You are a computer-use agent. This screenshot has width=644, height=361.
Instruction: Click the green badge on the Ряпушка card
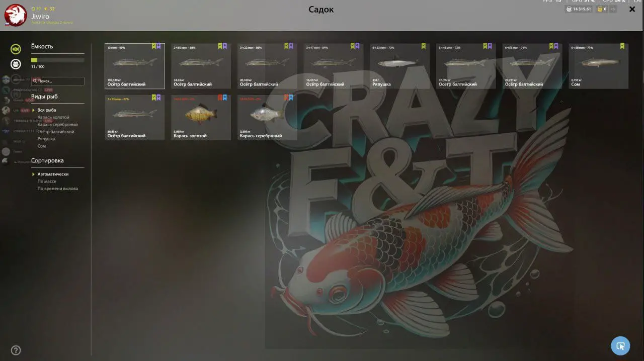[x=424, y=46]
